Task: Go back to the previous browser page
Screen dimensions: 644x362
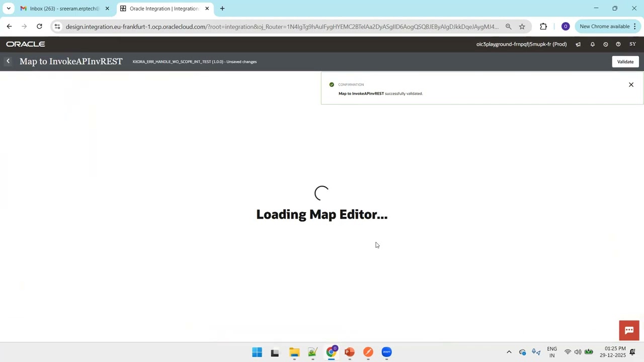Action: tap(9, 27)
